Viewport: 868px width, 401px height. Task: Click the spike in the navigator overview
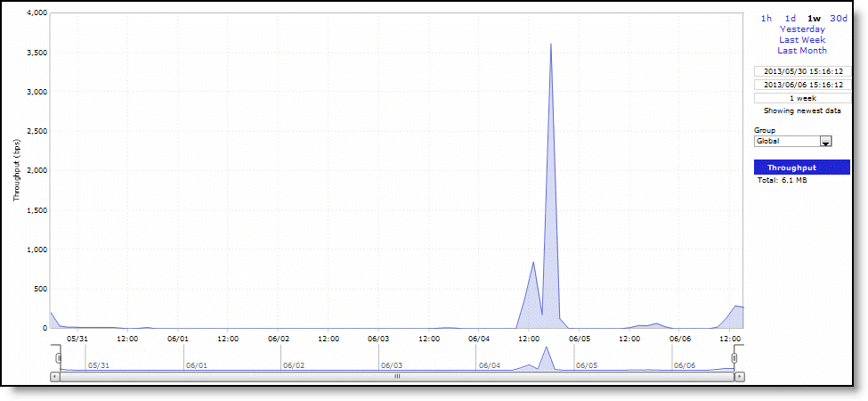coord(546,348)
